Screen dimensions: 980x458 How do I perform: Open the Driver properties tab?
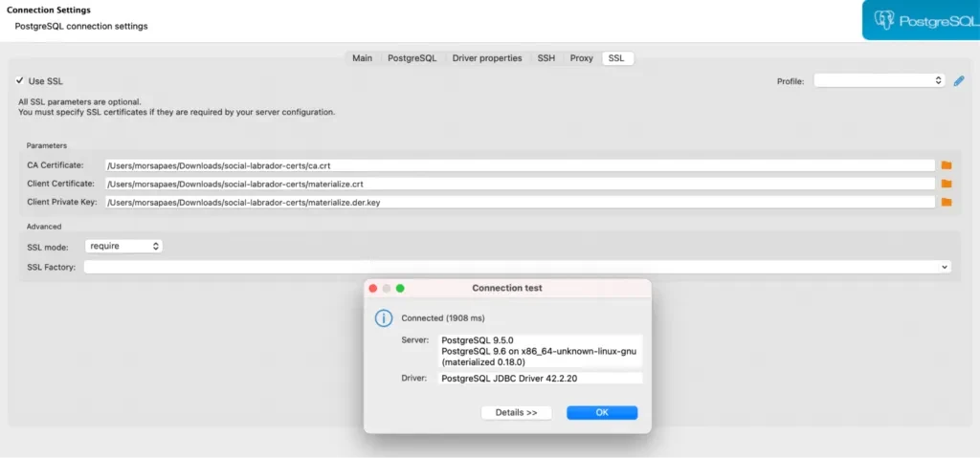coord(487,58)
